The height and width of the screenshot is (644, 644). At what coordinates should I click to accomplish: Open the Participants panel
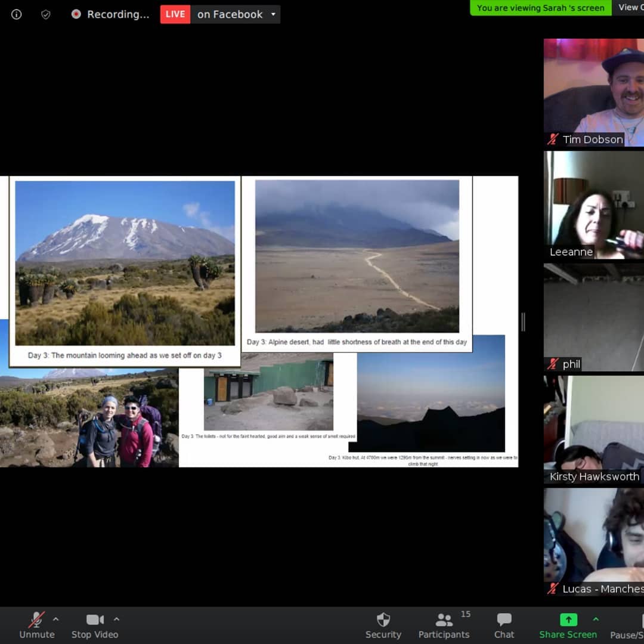444,625
